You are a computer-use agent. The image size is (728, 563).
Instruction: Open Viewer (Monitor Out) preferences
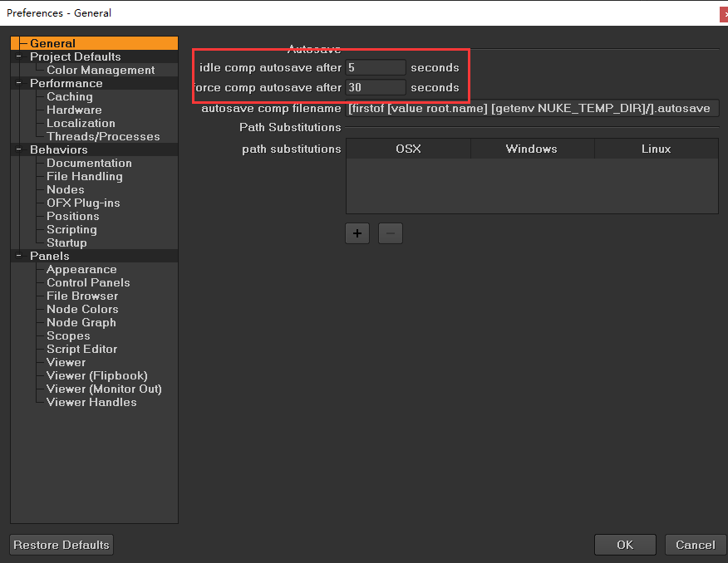click(x=104, y=389)
